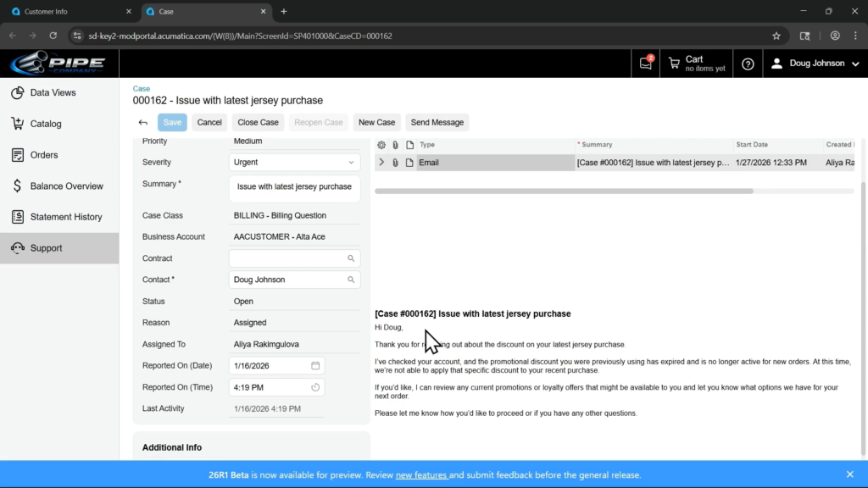Open grid column settings gear icon
Viewport: 868px width, 488px height.
[381, 145]
